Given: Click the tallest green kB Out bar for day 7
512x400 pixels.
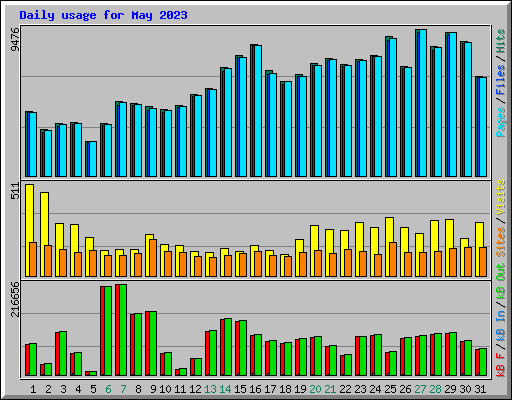Looking at the screenshot, I should point(123,330).
